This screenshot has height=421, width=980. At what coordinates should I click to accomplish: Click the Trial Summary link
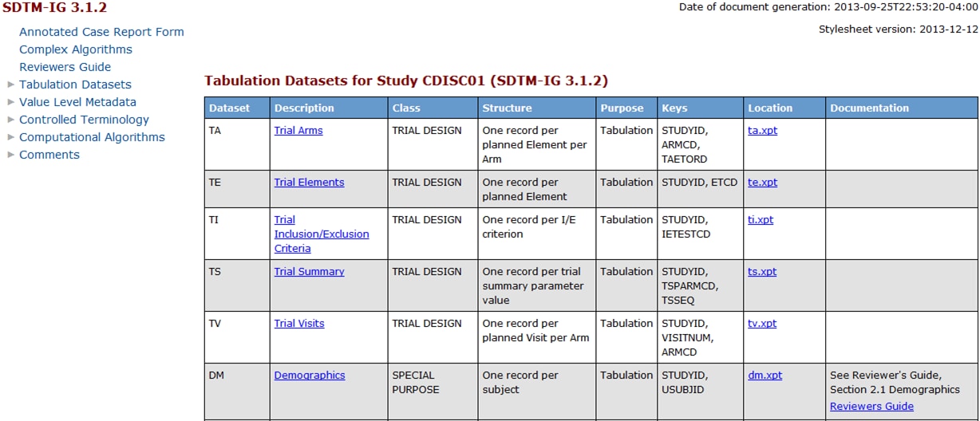click(309, 271)
